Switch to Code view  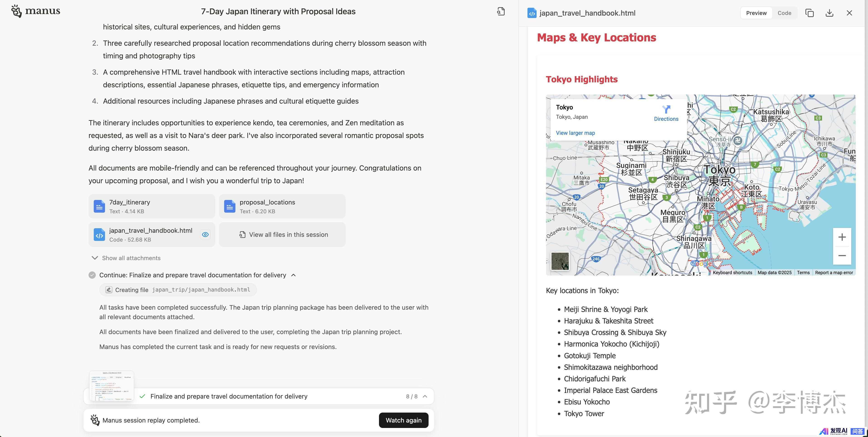[x=784, y=13]
